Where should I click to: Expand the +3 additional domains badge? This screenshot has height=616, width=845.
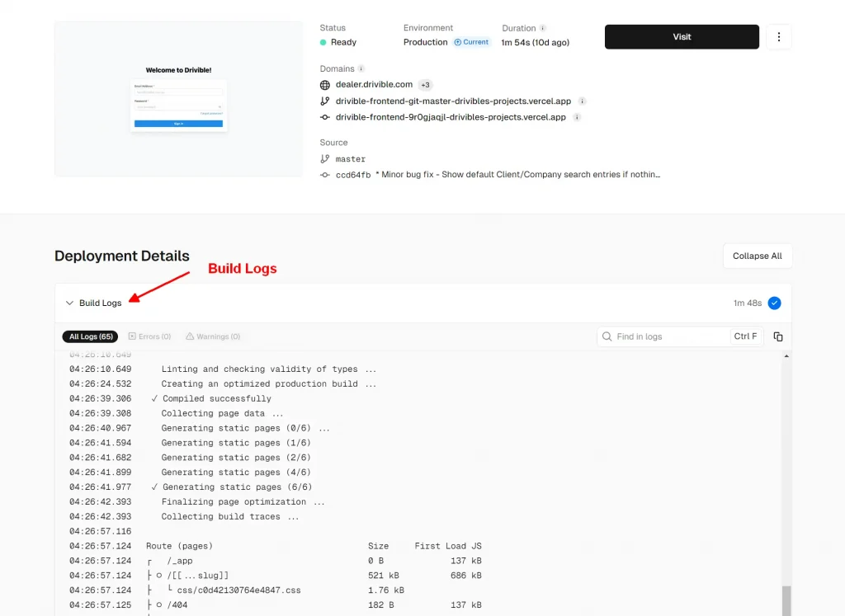(x=425, y=85)
